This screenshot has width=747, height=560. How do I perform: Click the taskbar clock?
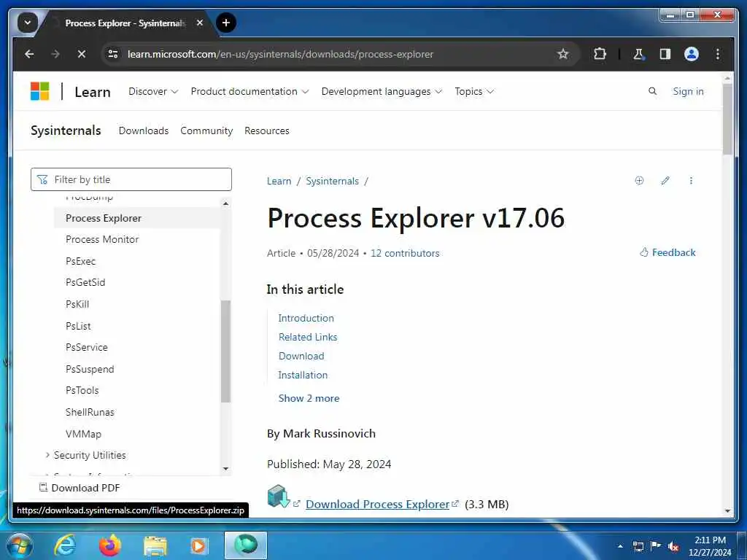click(x=709, y=546)
